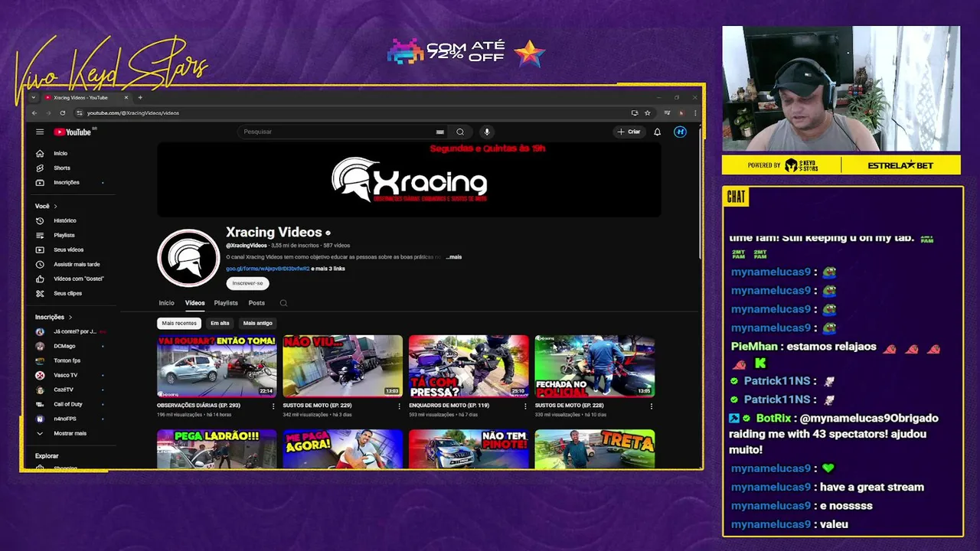Expand channel description with ...mais
The width and height of the screenshot is (980, 551).
(454, 257)
